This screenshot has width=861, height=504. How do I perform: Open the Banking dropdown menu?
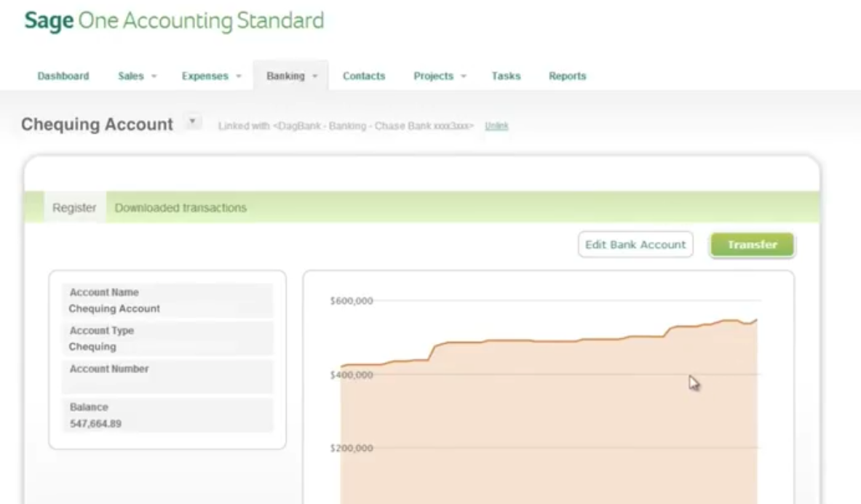tap(292, 76)
